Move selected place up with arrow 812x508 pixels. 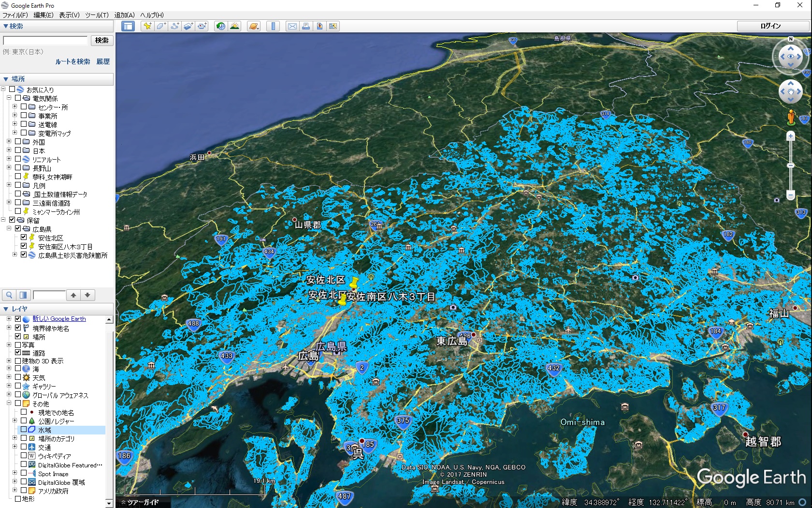(73, 295)
